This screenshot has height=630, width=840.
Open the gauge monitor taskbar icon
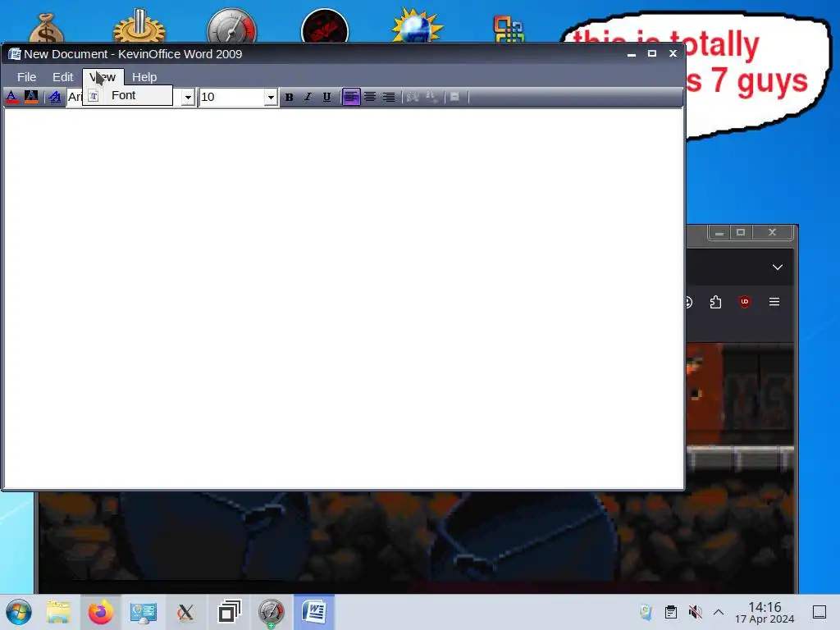(271, 612)
